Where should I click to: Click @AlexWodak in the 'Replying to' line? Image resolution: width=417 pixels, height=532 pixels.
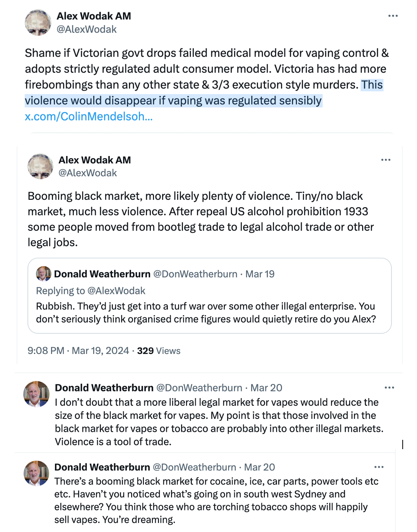116,291
